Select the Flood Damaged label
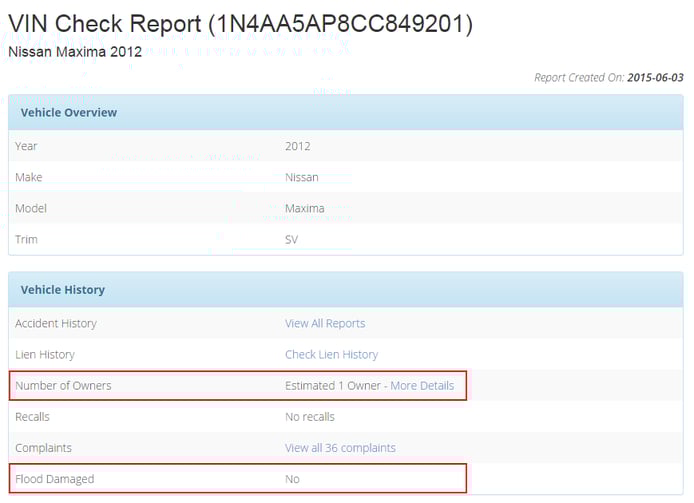This screenshot has height=503, width=694. coord(54,479)
